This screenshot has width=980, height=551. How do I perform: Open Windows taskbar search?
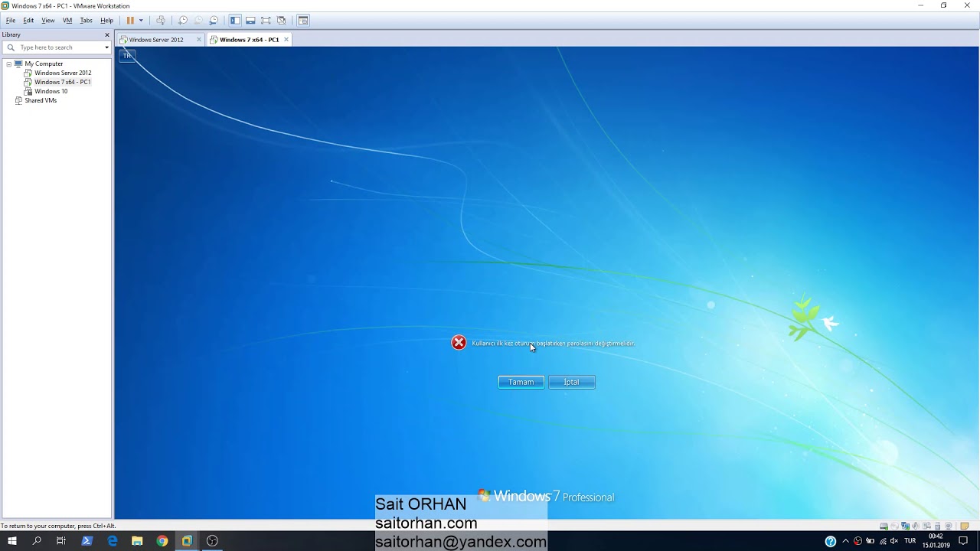pos(37,541)
